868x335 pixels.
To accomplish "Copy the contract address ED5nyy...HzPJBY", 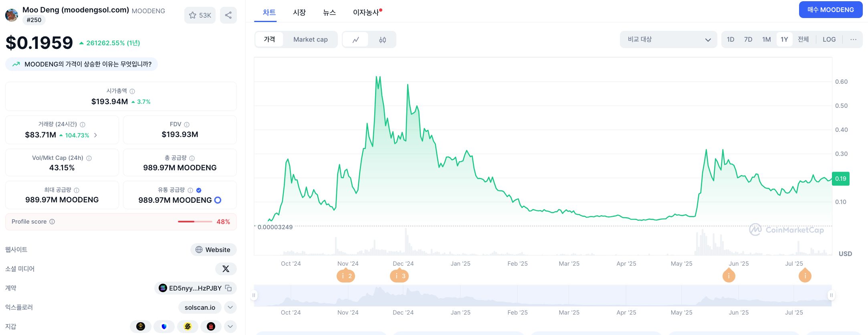I will click(228, 288).
